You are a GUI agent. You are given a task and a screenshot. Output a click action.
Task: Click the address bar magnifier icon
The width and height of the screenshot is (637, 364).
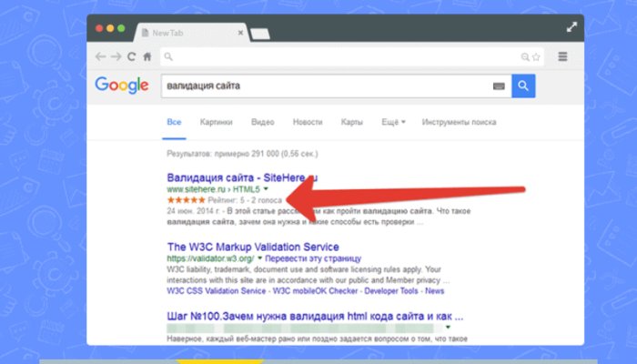[168, 56]
